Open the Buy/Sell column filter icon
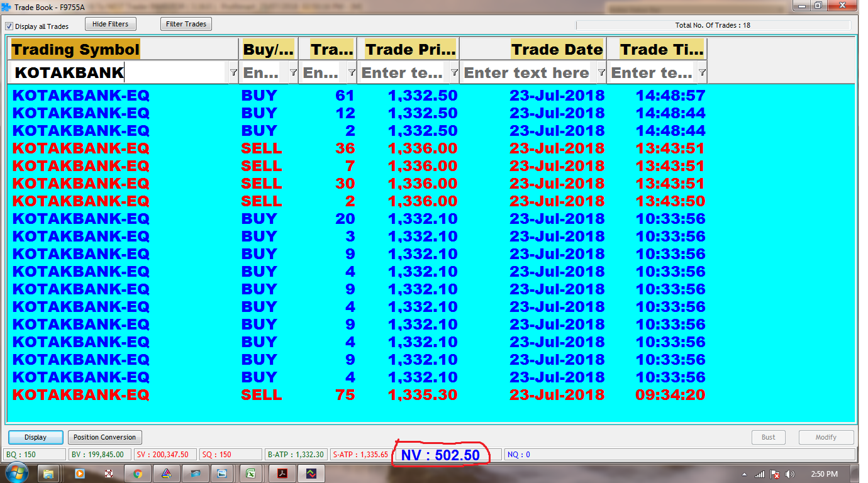The width and height of the screenshot is (868, 483). 293,73
